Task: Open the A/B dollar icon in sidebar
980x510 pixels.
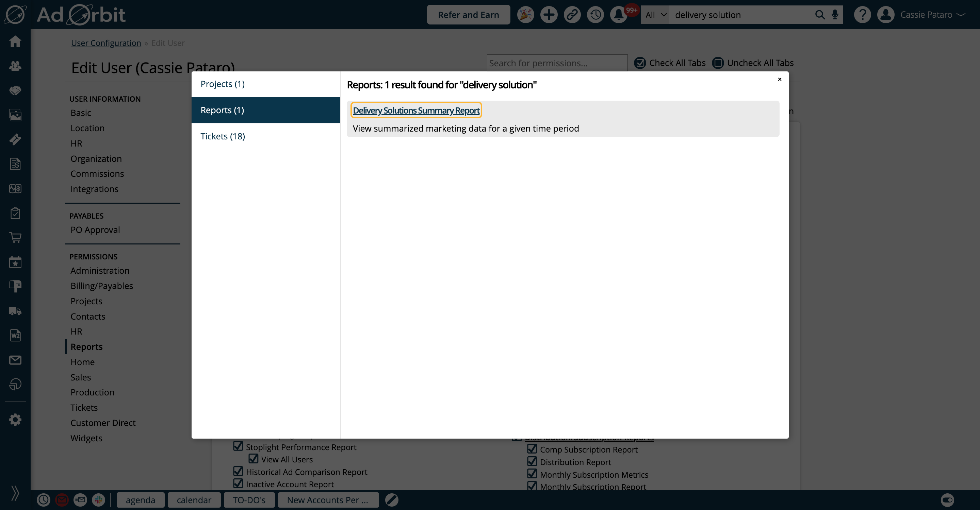Action: pos(15,188)
